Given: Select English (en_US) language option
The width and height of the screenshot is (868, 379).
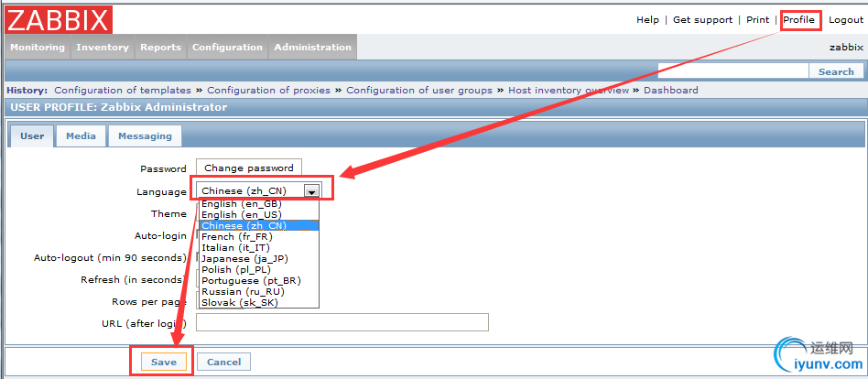Looking at the screenshot, I should [258, 214].
